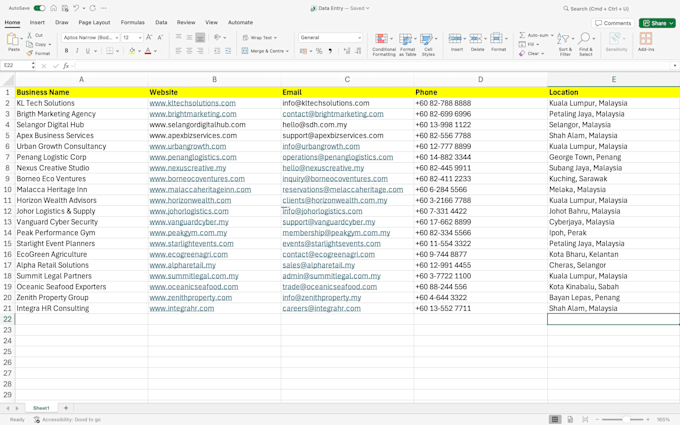Click Delete cells icon

(x=476, y=38)
